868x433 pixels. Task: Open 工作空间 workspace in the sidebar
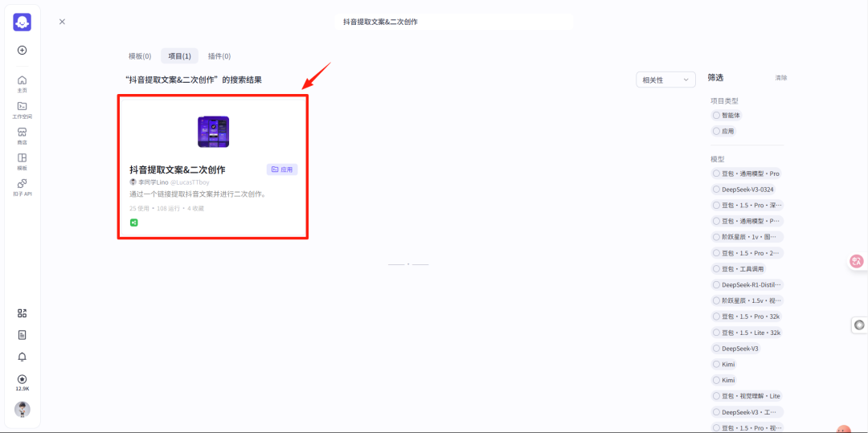(23, 110)
